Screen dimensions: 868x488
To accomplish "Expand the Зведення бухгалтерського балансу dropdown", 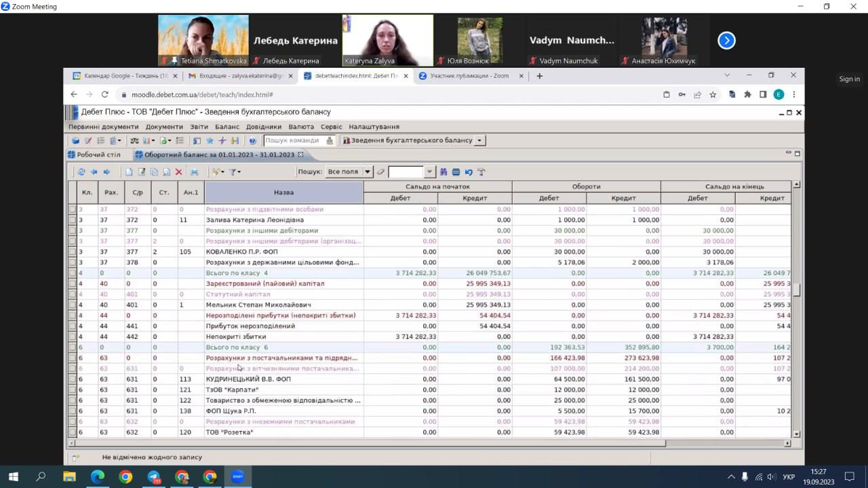I will [479, 141].
